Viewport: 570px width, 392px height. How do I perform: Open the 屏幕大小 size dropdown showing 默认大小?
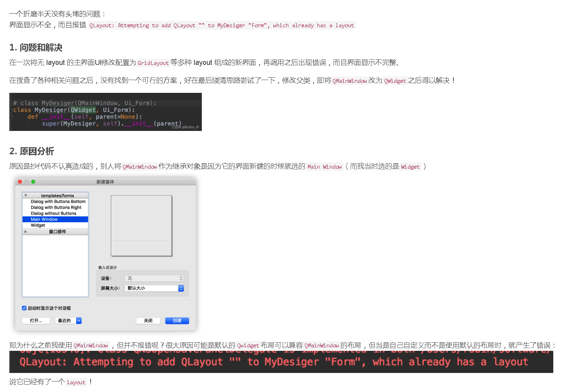click(180, 288)
